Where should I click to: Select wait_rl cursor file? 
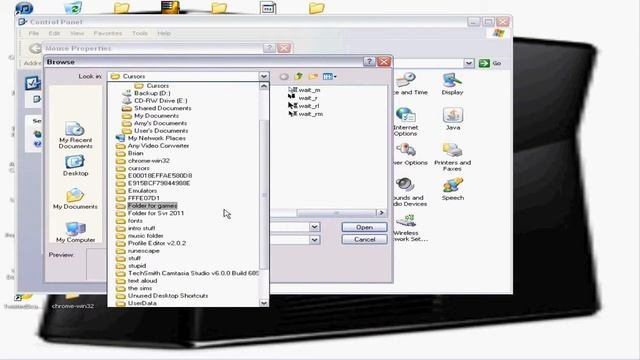tap(304, 106)
